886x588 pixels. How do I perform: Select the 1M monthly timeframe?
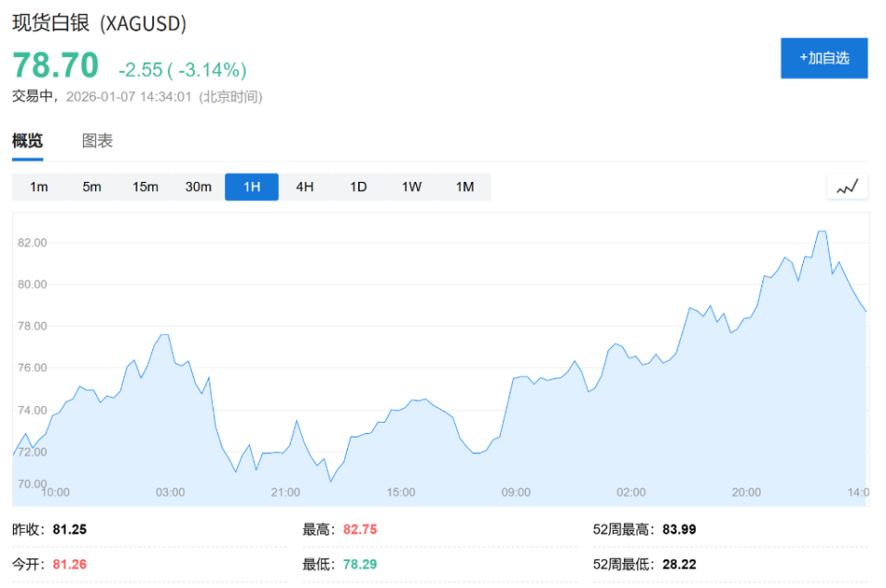point(464,186)
